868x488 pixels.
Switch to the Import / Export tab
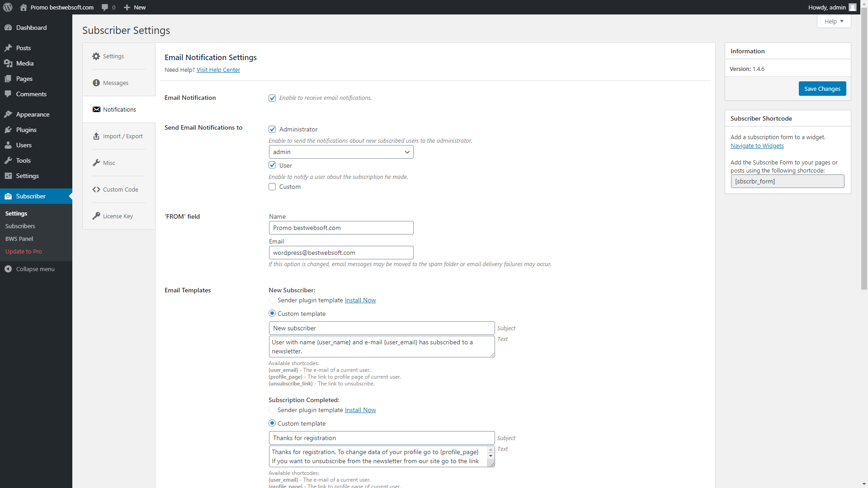click(x=118, y=136)
